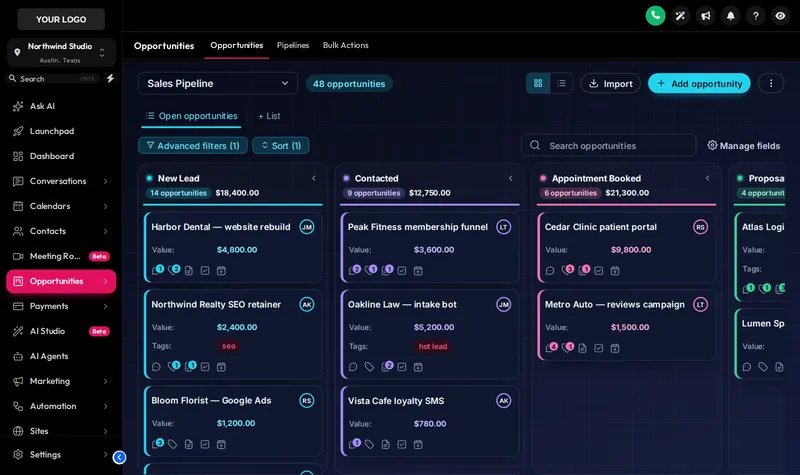The image size is (800, 475).
Task: Collapse the Appointment Booked column
Action: 708,178
